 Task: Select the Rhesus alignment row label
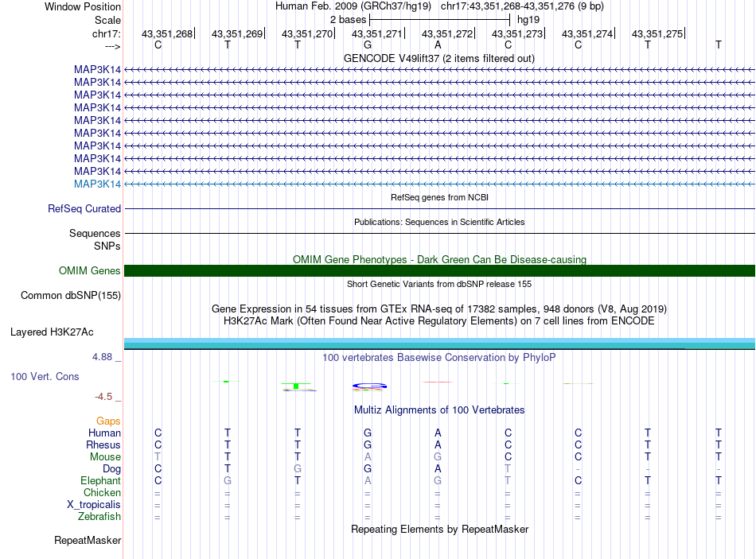103,444
